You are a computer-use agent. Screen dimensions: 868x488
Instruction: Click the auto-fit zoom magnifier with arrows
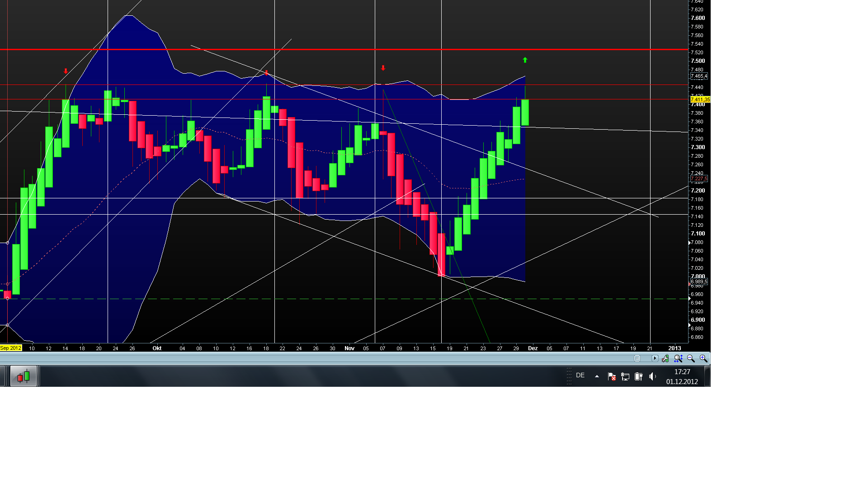point(678,358)
